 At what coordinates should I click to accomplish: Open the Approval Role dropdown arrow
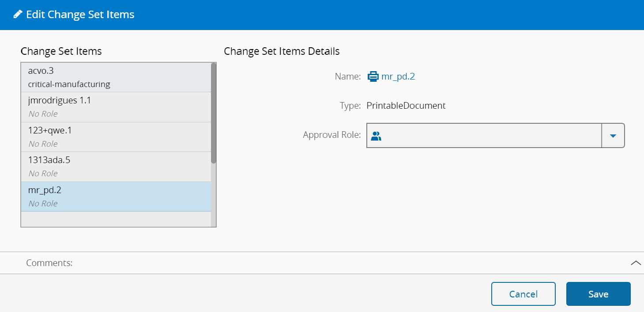point(613,136)
